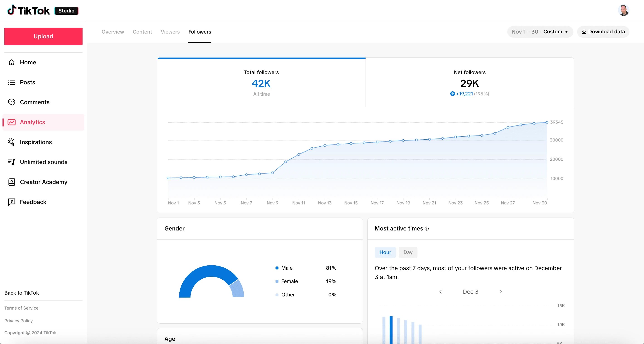Click the Download data button
644x344 pixels.
(x=603, y=31)
